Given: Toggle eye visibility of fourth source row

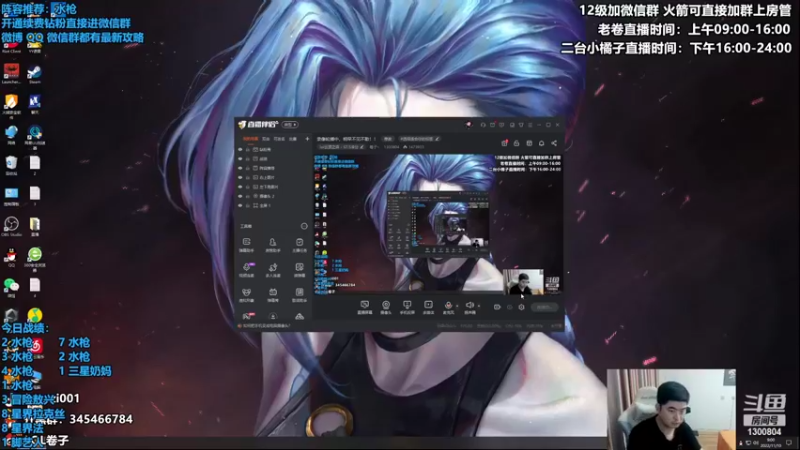Looking at the screenshot, I should click(x=240, y=177).
